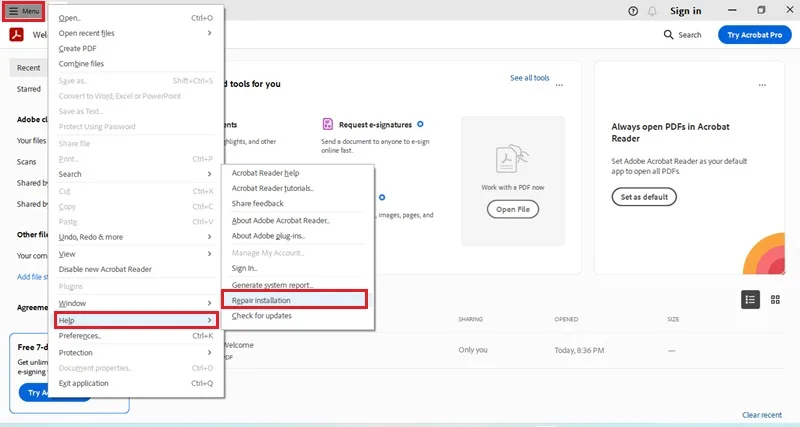Screen dimensions: 800x427
Task: Select Share feedback in Help submenu
Action: tap(297, 203)
